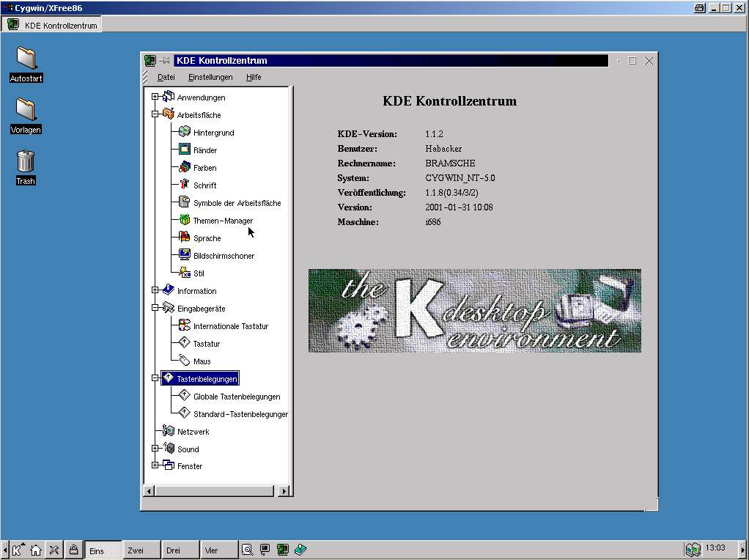Click the Themen-Manager gift box icon
749x560 pixels.
click(x=185, y=221)
